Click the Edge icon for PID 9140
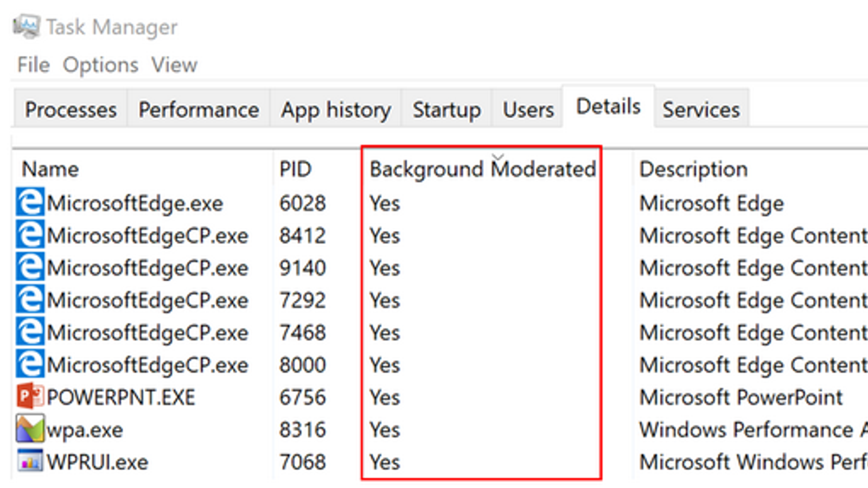Image resolution: width=868 pixels, height=488 pixels. pyautogui.click(x=29, y=268)
